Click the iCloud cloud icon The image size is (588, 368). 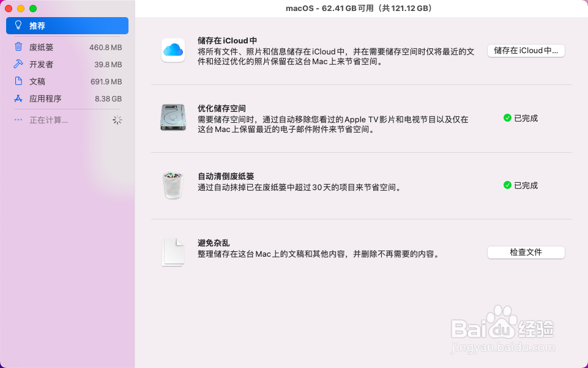pos(173,51)
